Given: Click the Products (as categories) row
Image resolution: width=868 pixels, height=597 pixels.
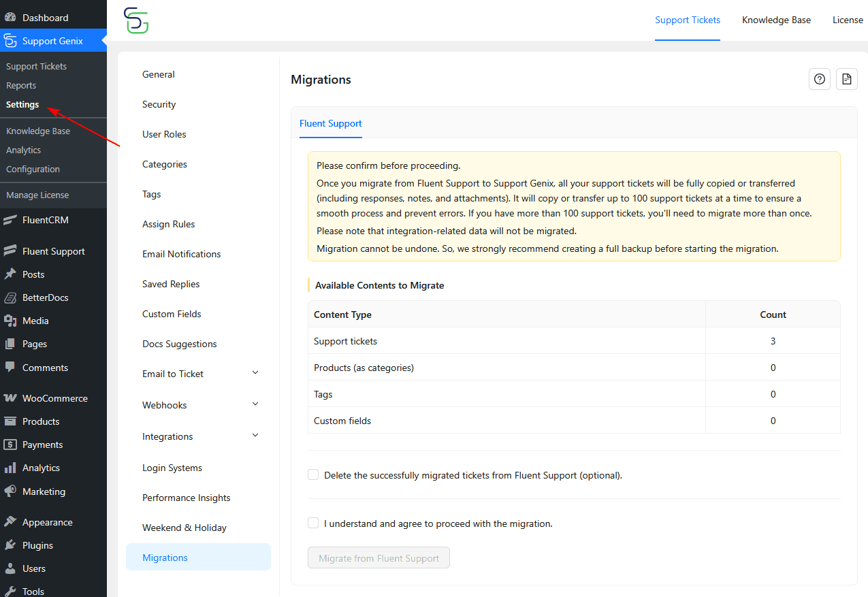Looking at the screenshot, I should [x=574, y=368].
